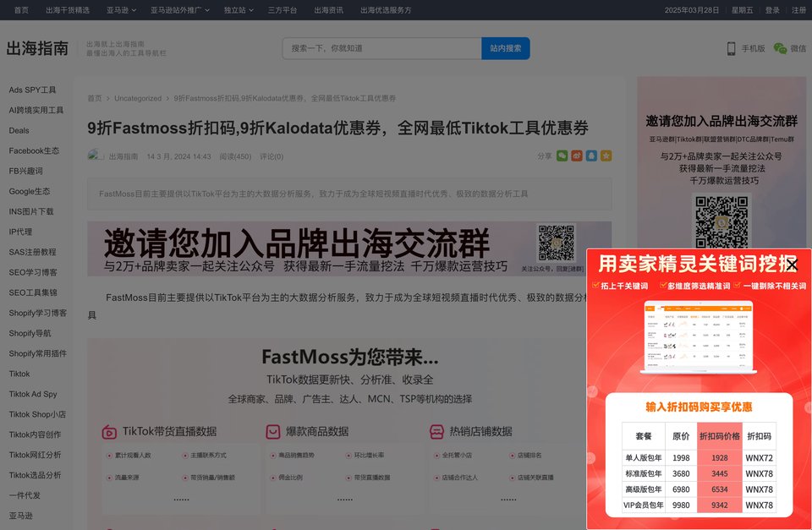Open SAS注册教程 sidebar category
The width and height of the screenshot is (812, 530).
point(32,252)
